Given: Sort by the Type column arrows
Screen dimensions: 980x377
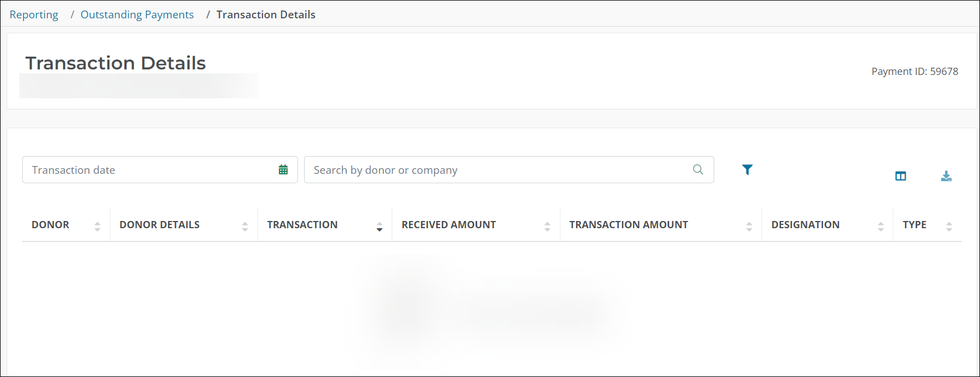Looking at the screenshot, I should [949, 226].
